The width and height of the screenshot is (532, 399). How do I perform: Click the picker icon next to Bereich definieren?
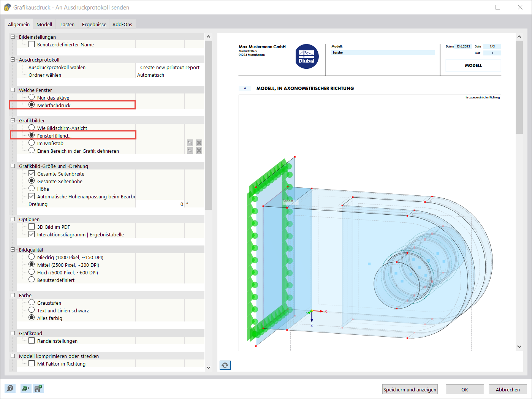point(190,150)
